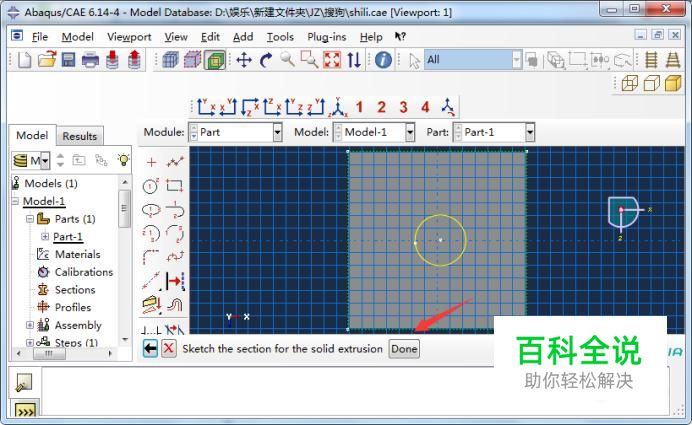The image size is (692, 425).
Task: Select the Create Rectangle tool
Action: click(x=175, y=186)
